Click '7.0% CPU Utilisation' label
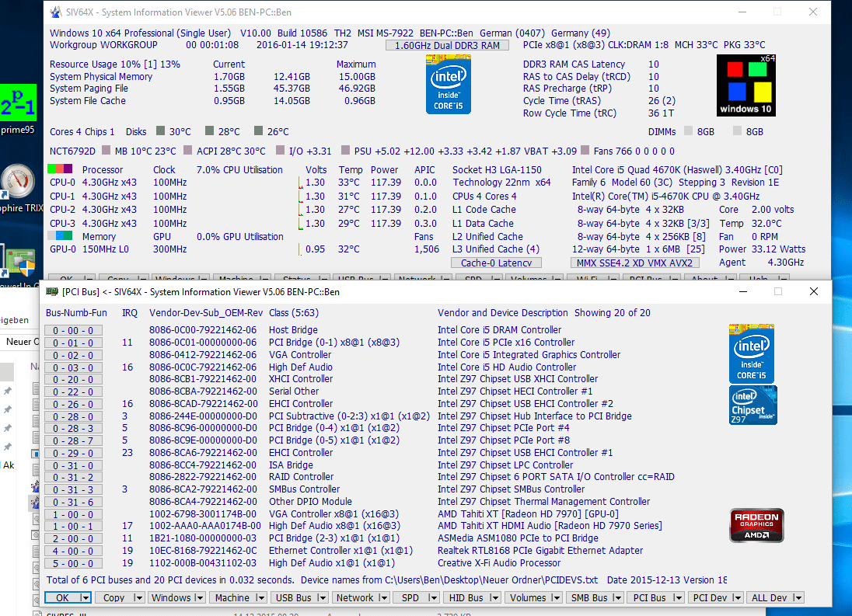Image resolution: width=852 pixels, height=616 pixels. [239, 169]
